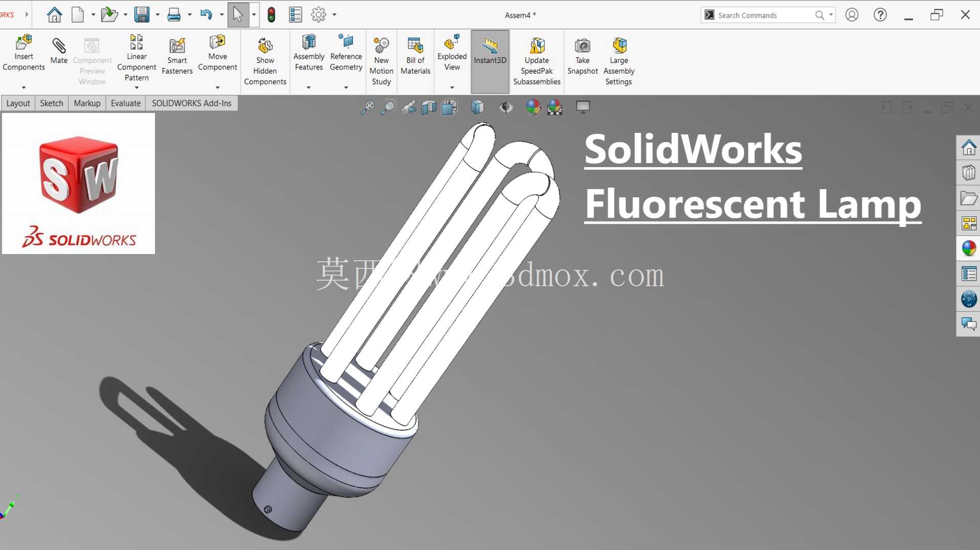Launch Smart Fasteners
The width and height of the screenshot is (980, 550).
(177, 57)
